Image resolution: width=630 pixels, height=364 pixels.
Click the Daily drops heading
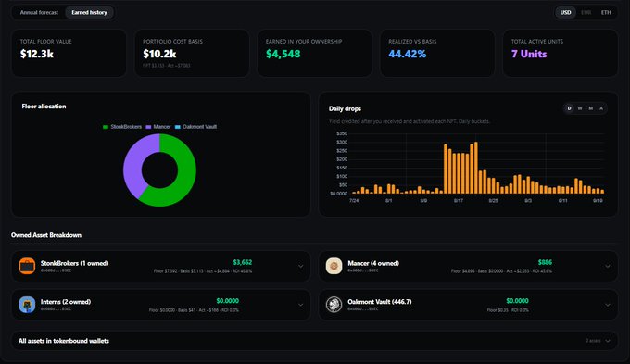(x=345, y=108)
